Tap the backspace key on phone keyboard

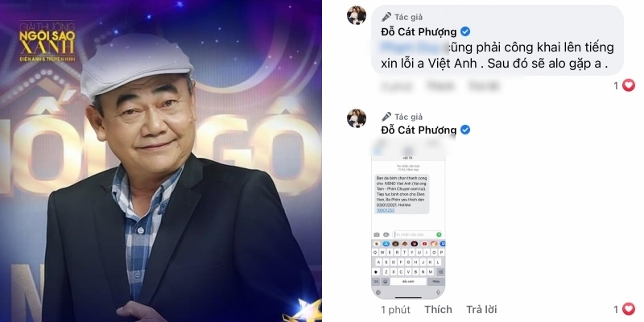(440, 272)
